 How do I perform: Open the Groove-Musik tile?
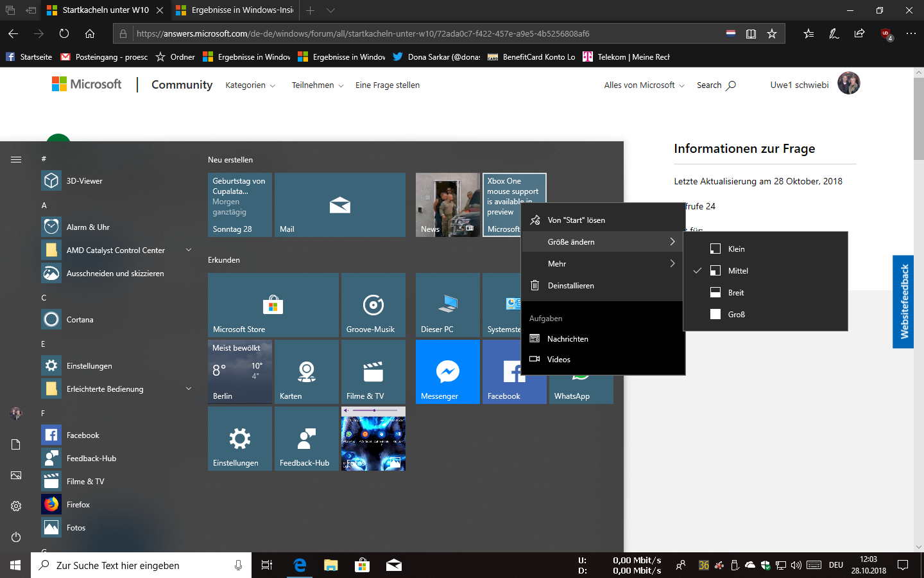click(373, 305)
